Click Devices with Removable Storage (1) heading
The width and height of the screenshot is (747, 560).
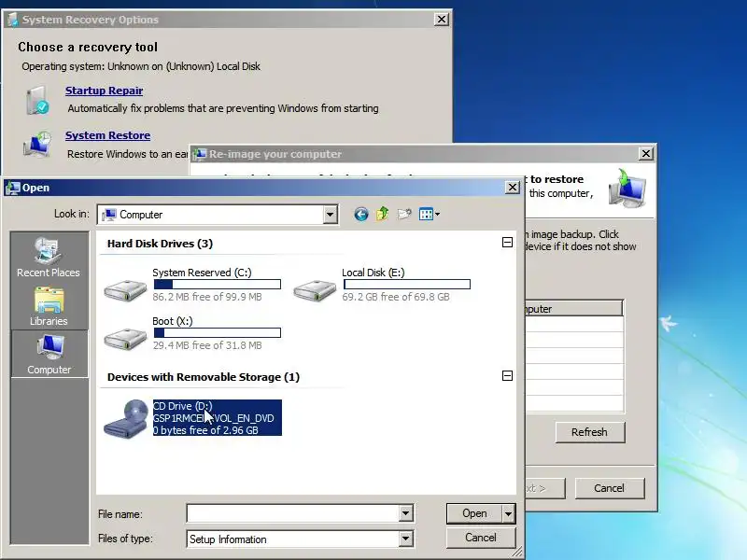click(204, 377)
